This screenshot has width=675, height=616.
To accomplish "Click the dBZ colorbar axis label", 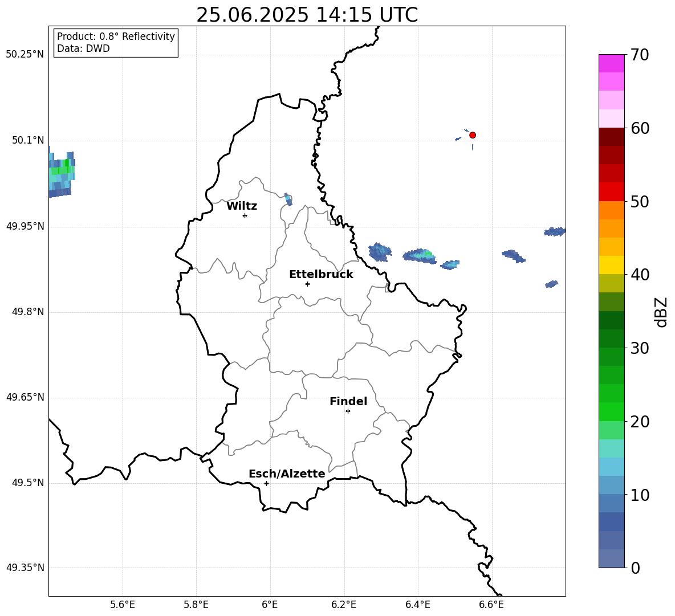I will point(661,312).
